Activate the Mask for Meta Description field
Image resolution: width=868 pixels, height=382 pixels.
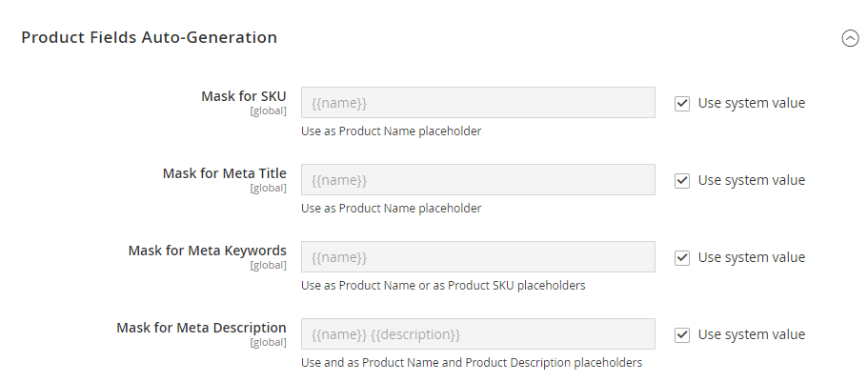coord(477,333)
